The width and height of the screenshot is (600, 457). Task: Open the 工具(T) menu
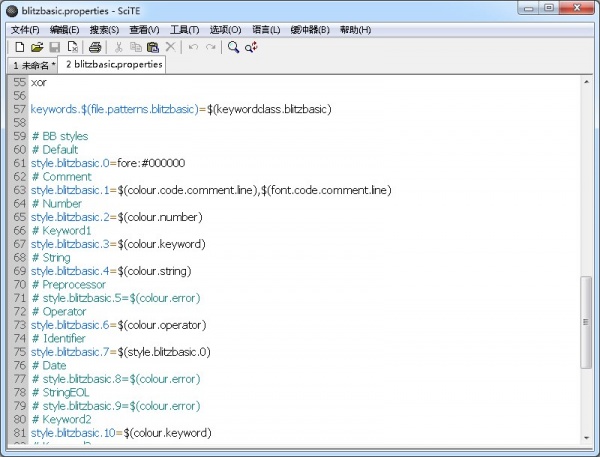click(185, 29)
